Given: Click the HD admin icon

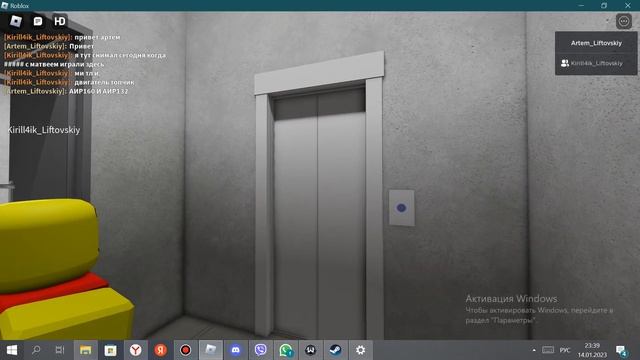Looking at the screenshot, I should coord(60,21).
